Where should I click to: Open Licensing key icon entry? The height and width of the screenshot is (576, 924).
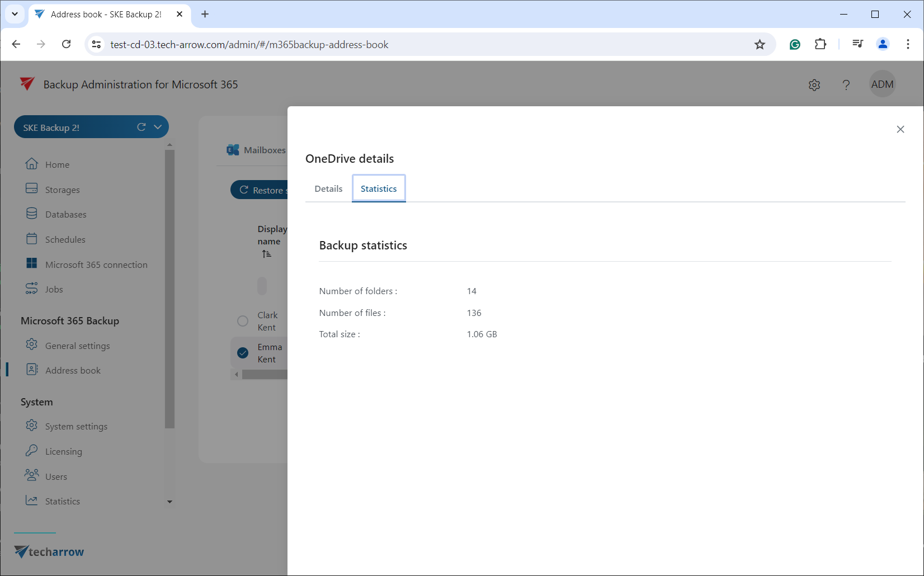coord(32,451)
